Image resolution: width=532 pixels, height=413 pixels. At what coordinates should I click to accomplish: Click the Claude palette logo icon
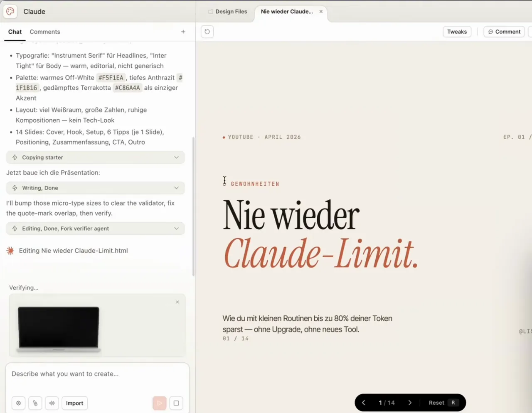[x=10, y=11]
